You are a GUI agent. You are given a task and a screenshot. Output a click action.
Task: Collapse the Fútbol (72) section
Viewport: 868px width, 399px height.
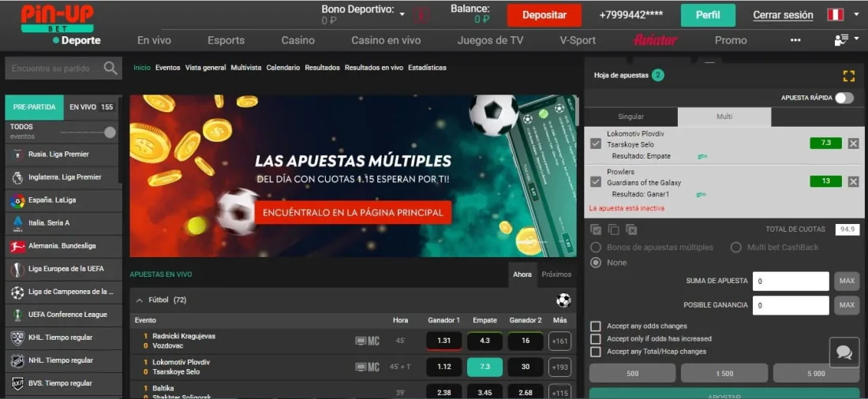[x=140, y=300]
